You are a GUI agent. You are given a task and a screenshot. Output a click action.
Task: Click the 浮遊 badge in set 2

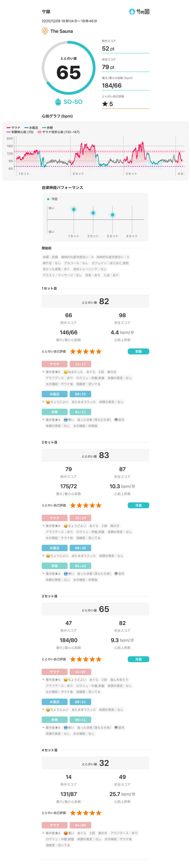(138, 505)
